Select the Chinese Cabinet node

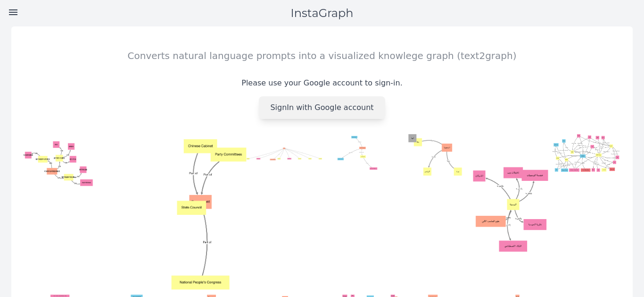click(200, 146)
